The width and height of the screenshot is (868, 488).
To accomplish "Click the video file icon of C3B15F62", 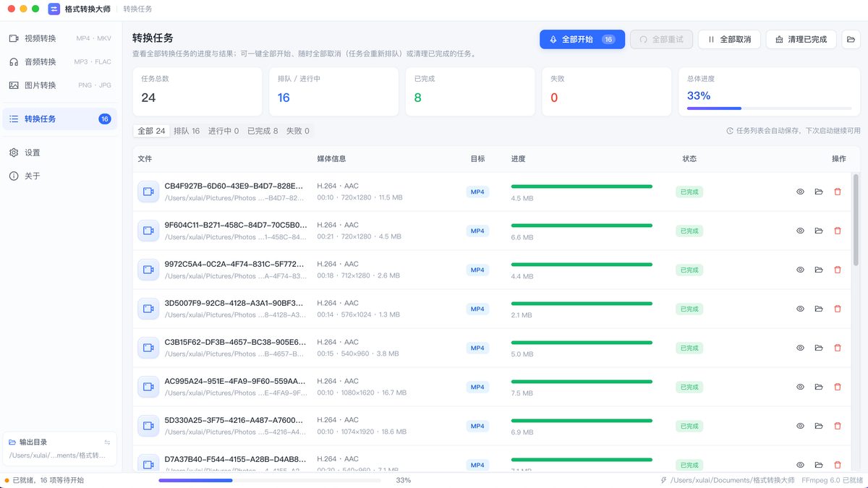I will coord(148,348).
